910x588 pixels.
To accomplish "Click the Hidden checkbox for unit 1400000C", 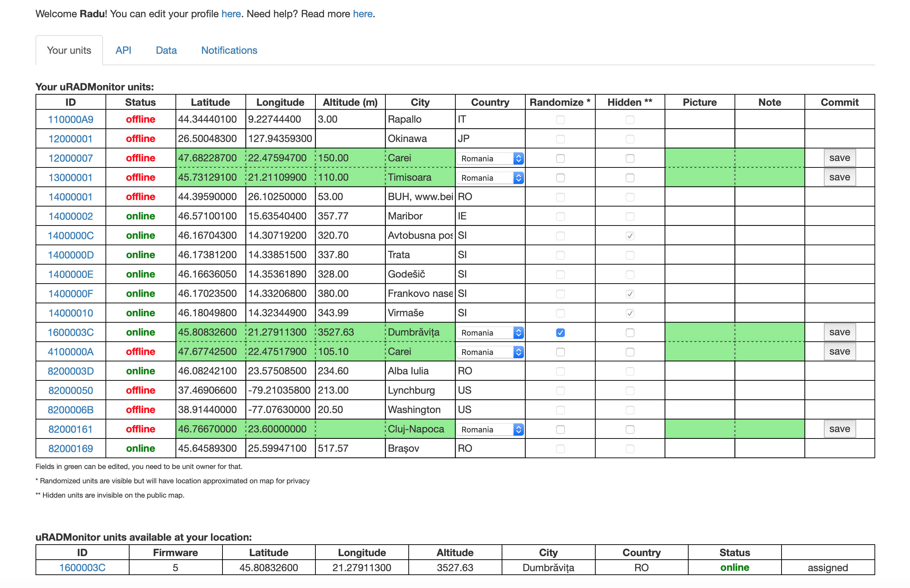I will 630,236.
